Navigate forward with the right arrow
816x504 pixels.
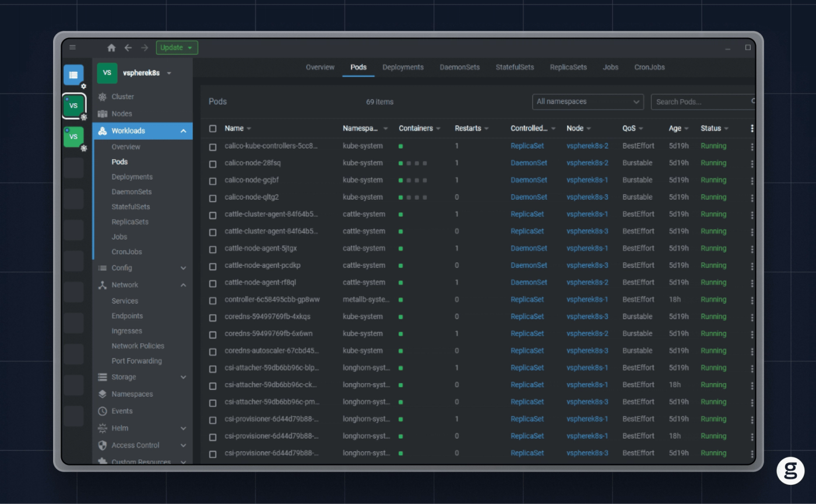[145, 48]
